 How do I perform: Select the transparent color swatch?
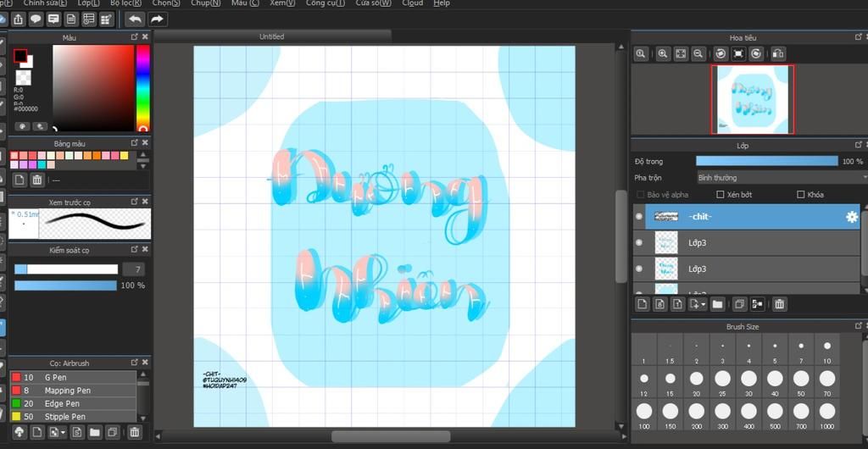coord(23,77)
